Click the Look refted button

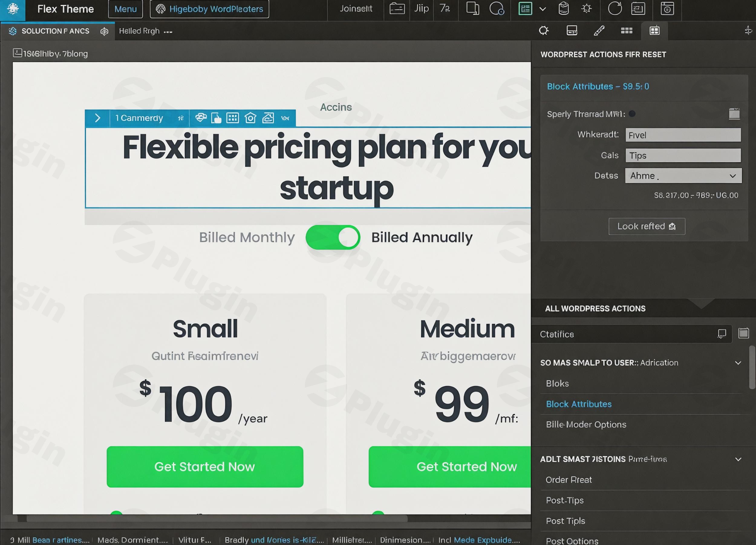coord(647,226)
